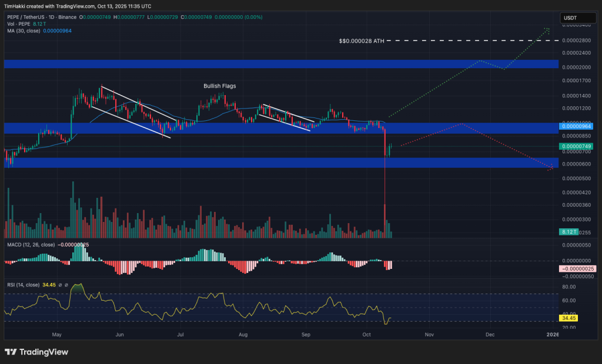Click the TimHakki TradingView.com attribution link
Image resolution: width=602 pixels, height=364 pixels.
coord(76,6)
